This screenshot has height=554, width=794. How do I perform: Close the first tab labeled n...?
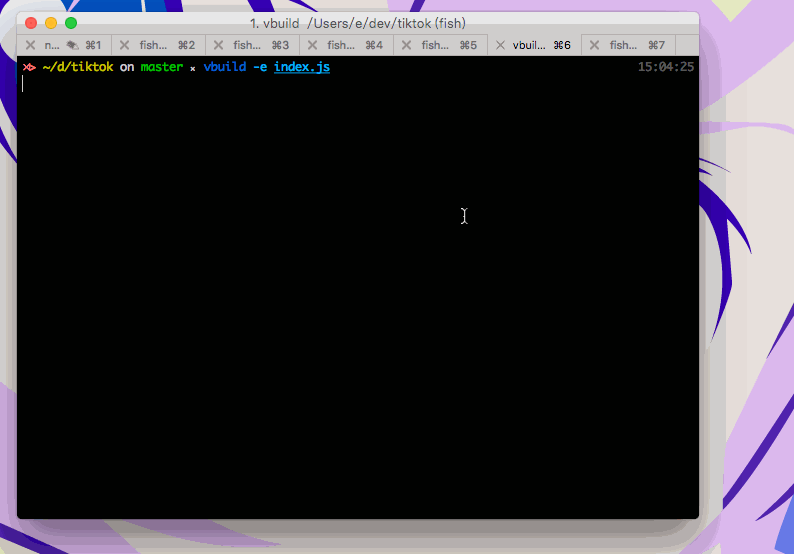pos(30,45)
